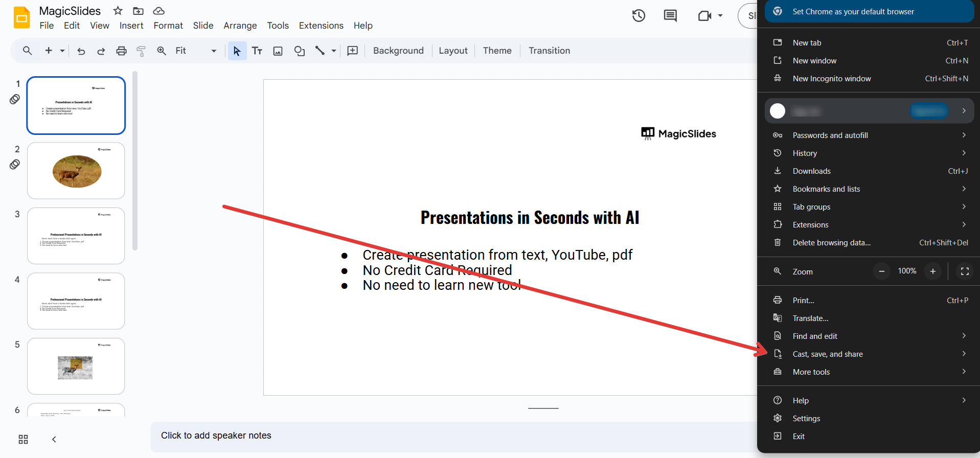
Task: Choose the select cursor tool
Action: 237,51
